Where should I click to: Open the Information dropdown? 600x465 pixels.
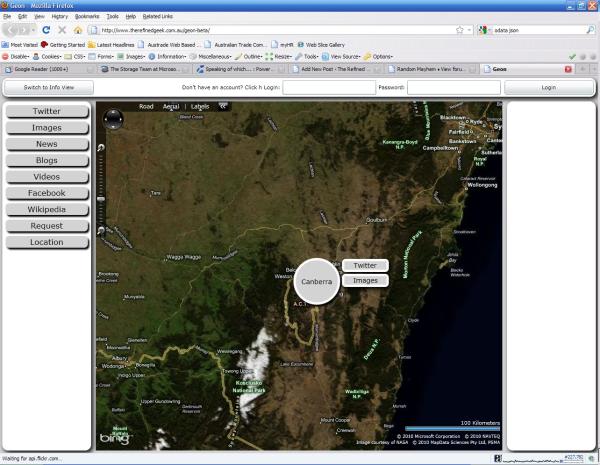coord(167,57)
